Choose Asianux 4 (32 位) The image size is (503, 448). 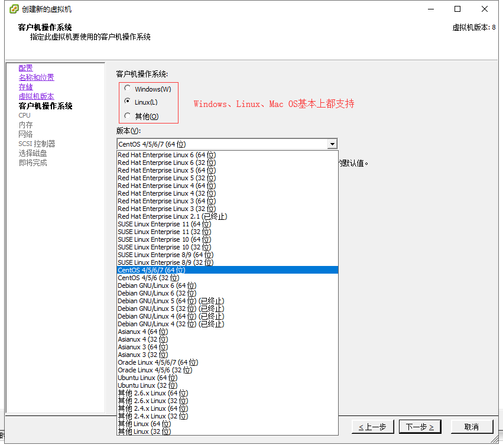coord(228,340)
